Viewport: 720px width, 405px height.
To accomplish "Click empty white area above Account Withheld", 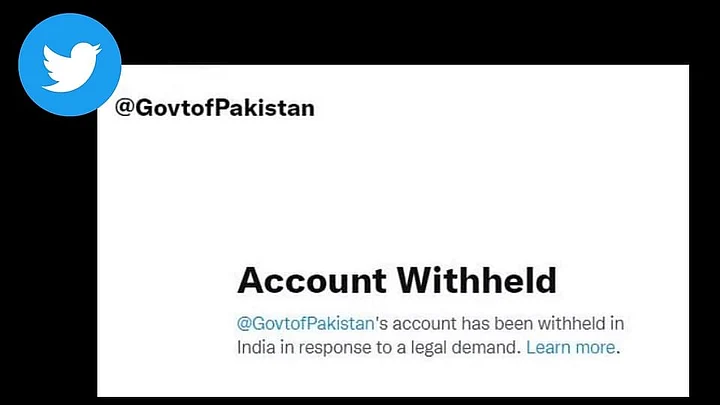I will click(395, 193).
